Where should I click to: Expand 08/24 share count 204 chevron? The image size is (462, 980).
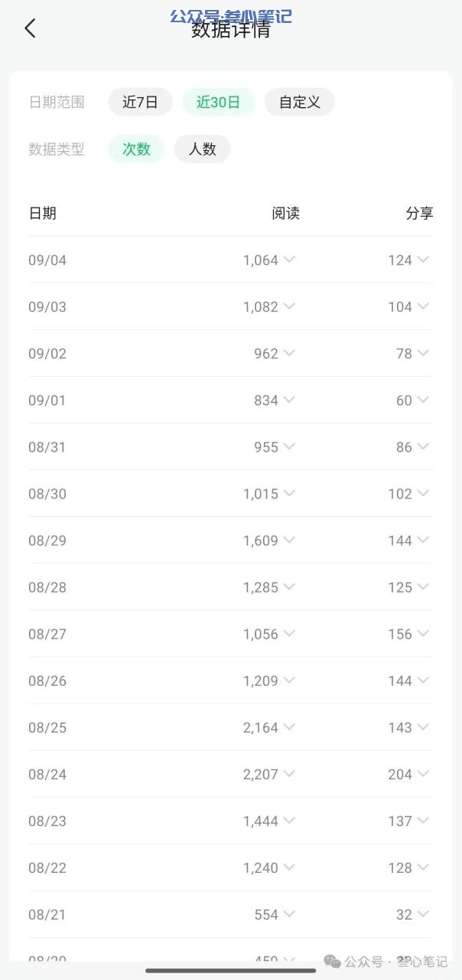pos(423,773)
